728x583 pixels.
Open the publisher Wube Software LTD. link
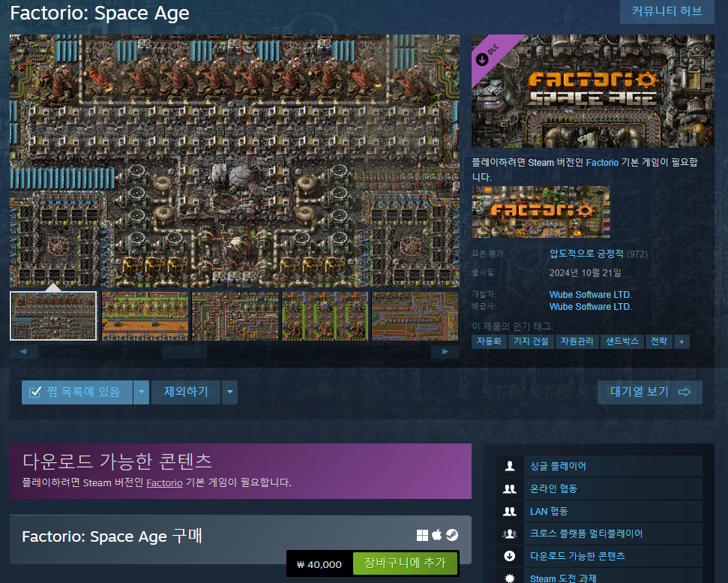(590, 307)
